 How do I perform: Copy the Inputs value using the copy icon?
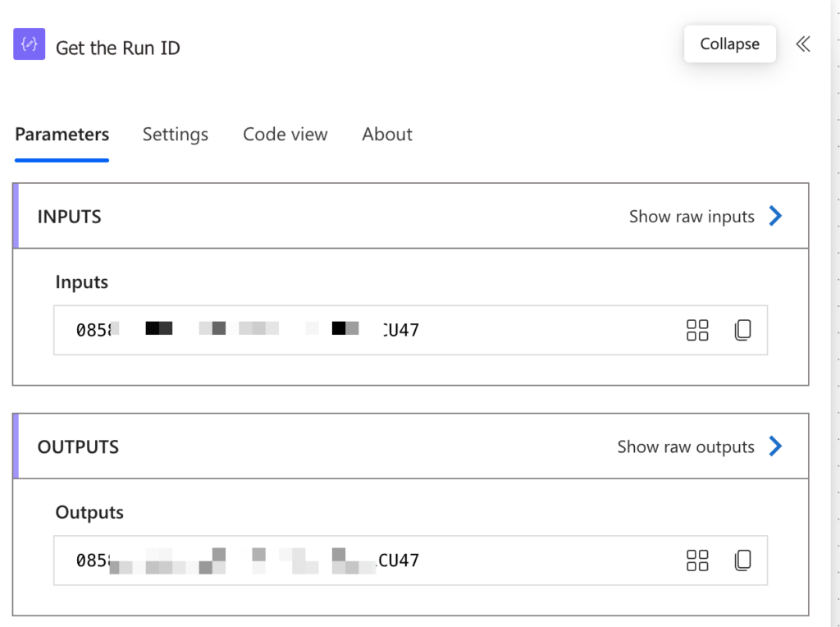click(742, 330)
